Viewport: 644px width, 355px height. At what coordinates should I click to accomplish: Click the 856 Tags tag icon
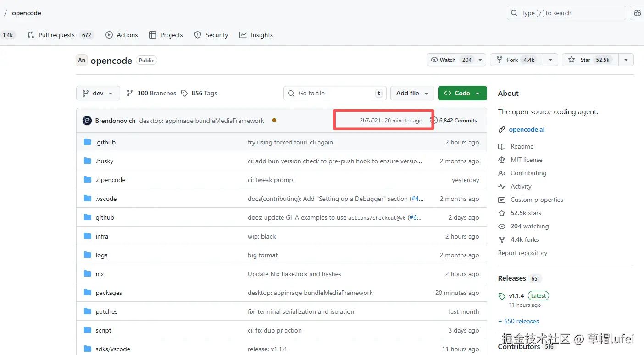coord(184,93)
